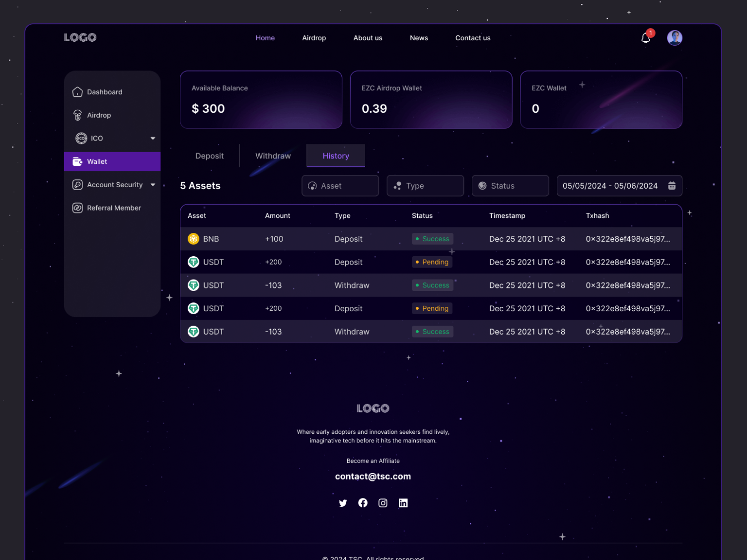Viewport: 747px width, 560px height.
Task: Click the contact@tsc.com email link
Action: 373,476
